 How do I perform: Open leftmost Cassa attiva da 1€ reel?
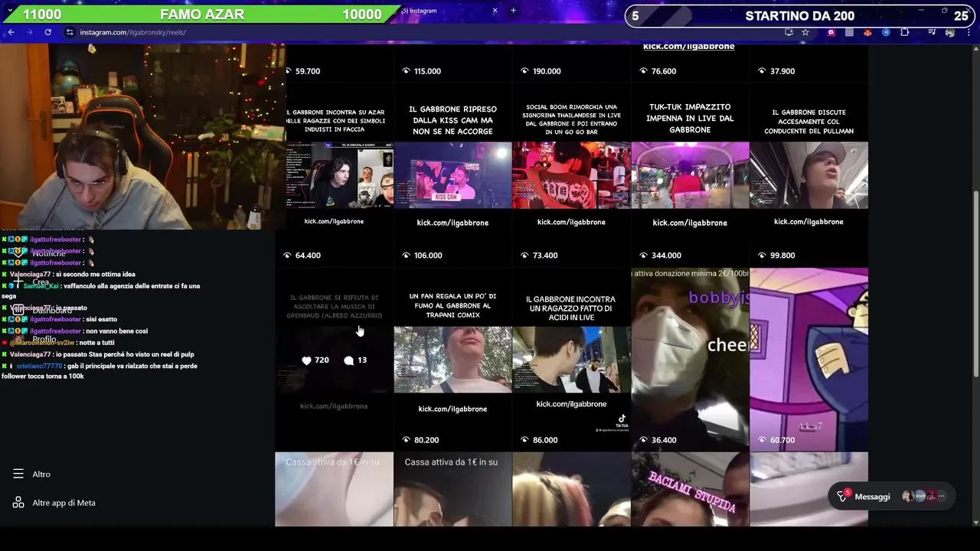coord(335,489)
